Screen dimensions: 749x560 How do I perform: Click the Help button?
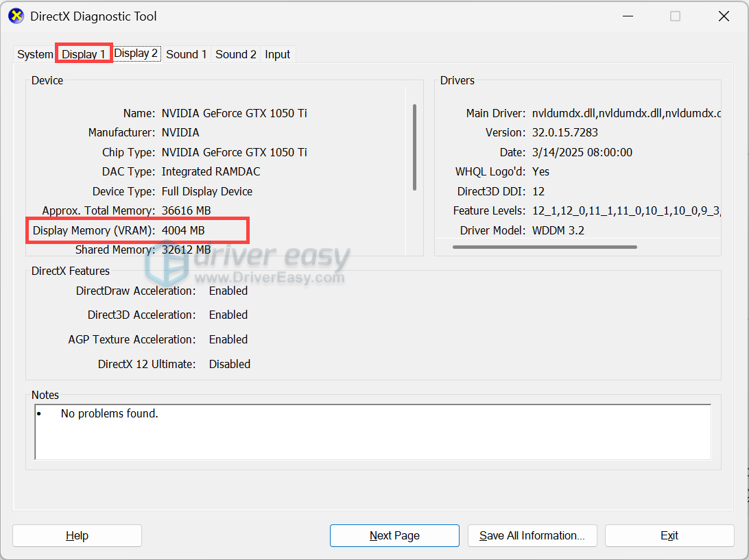coord(77,535)
